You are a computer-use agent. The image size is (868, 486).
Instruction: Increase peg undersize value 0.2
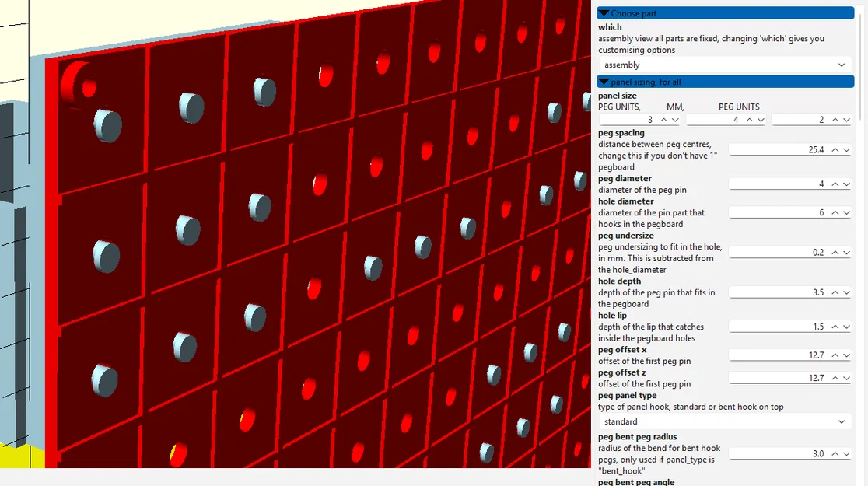835,253
